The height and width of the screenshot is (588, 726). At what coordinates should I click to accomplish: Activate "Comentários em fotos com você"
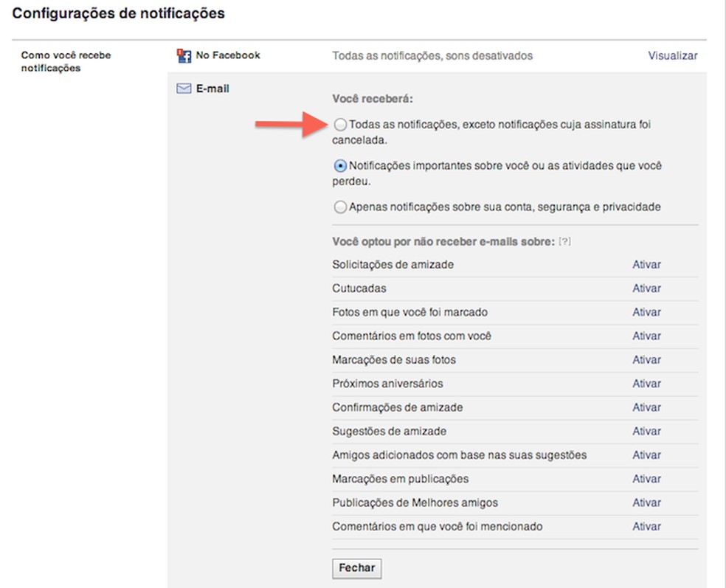(646, 336)
